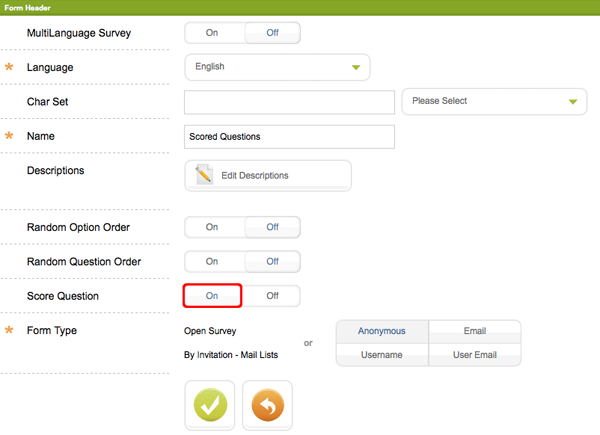Image resolution: width=600 pixels, height=435 pixels.
Task: Choose the User Email form type
Action: (x=474, y=355)
